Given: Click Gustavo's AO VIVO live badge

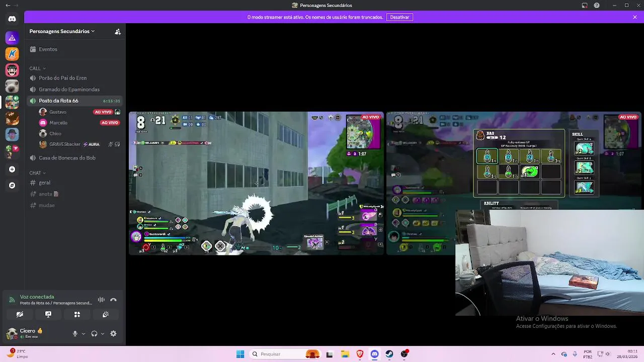Looking at the screenshot, I should 103,112.
